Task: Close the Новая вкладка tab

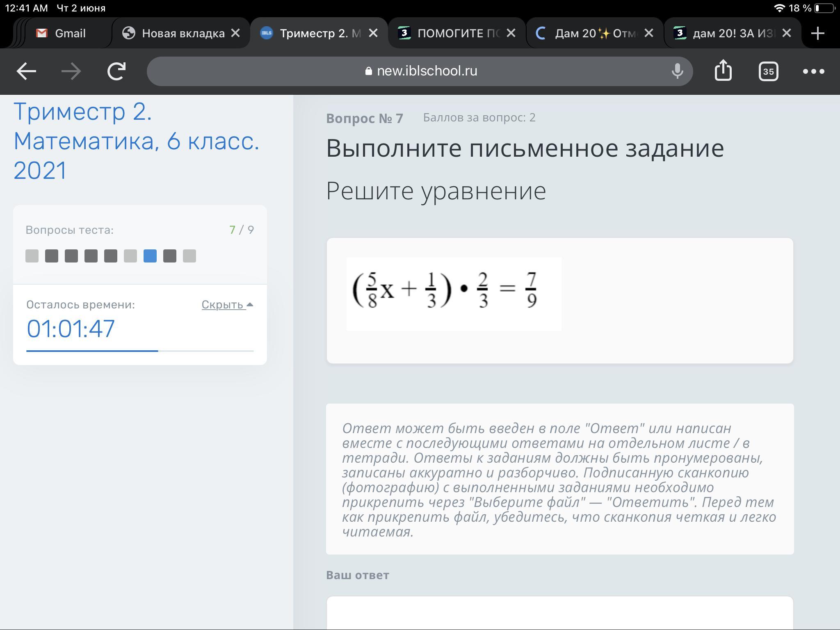Action: tap(235, 33)
